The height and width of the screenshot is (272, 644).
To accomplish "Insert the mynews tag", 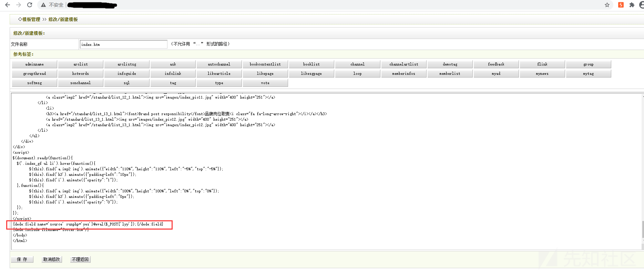I will (x=542, y=73).
